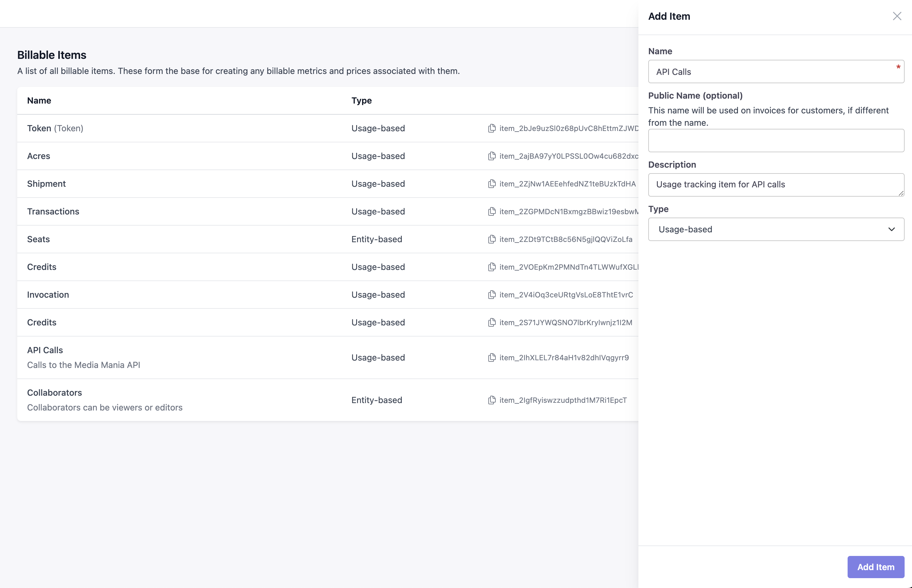Copy the Acres item ID
The width and height of the screenshot is (912, 588).
pos(492,156)
